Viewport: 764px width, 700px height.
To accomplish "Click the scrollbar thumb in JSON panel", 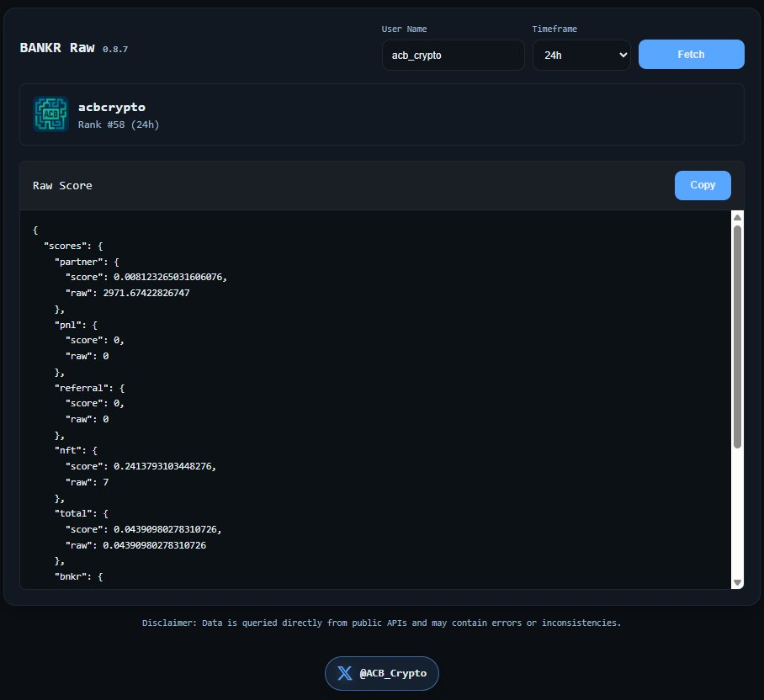I will coord(737,337).
